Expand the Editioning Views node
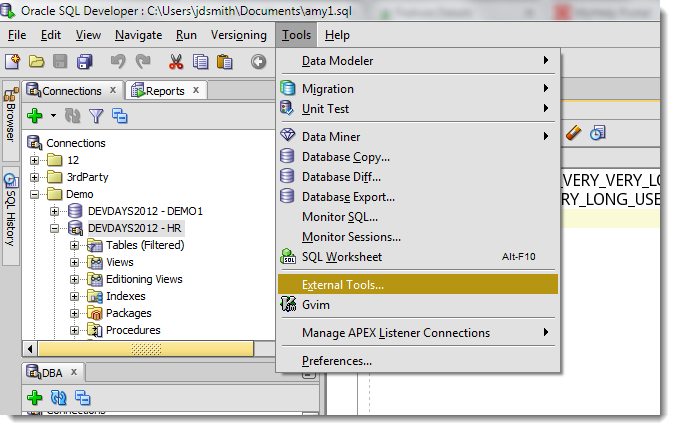The width and height of the screenshot is (675, 430). coord(74,280)
